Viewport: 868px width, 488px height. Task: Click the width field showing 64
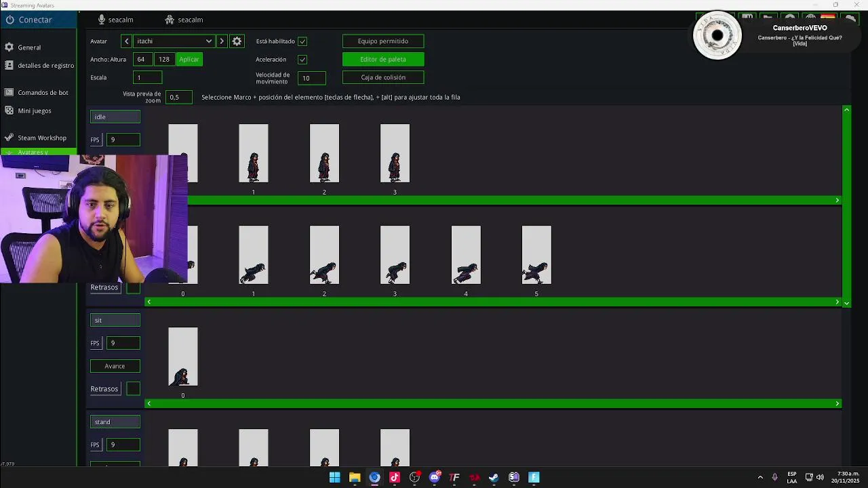click(x=142, y=60)
